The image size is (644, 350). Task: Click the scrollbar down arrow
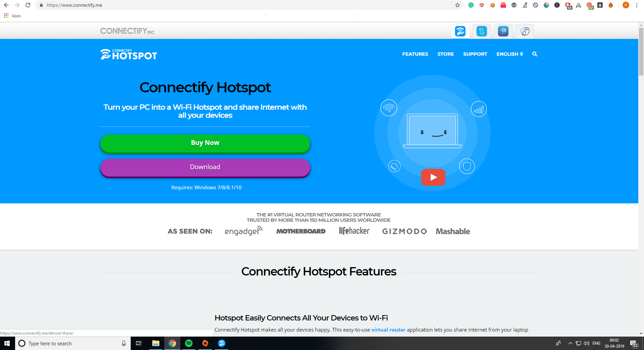[x=641, y=334]
